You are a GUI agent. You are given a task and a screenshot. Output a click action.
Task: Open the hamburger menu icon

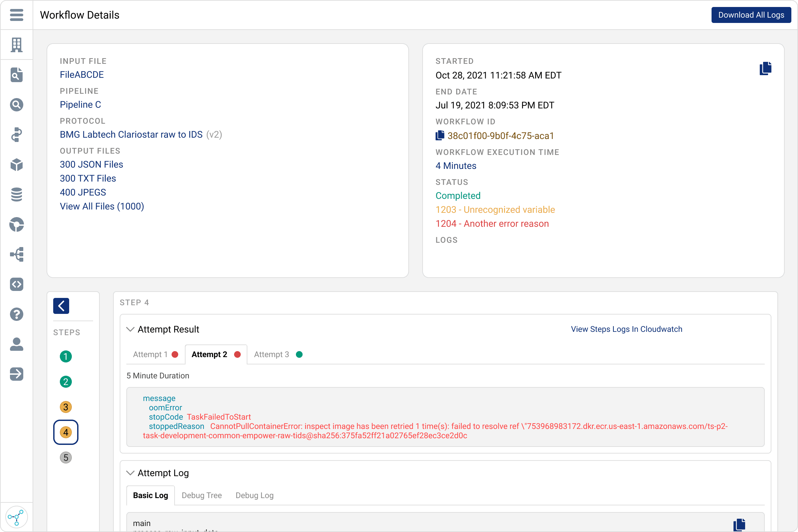[16, 15]
